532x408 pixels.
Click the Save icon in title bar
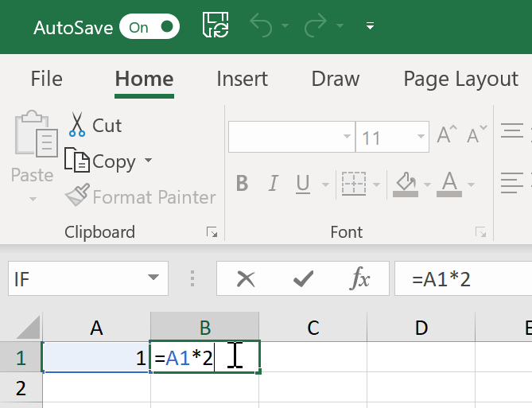coord(216,25)
